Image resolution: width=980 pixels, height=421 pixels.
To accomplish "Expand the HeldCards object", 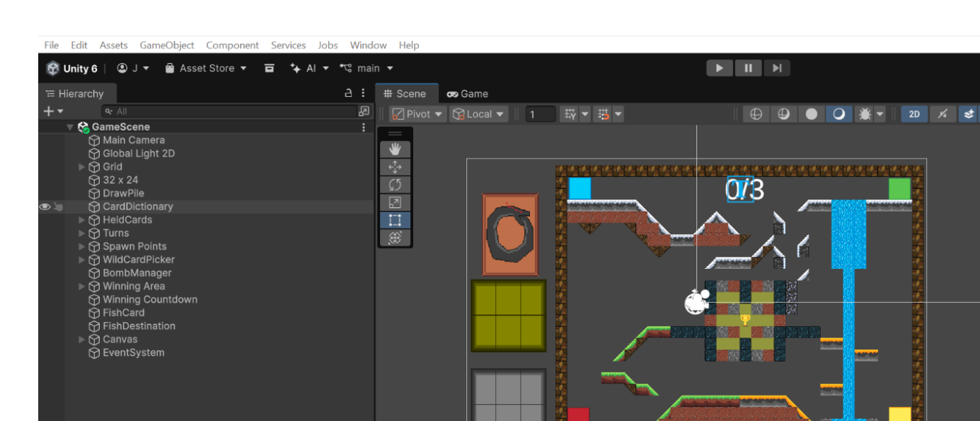I will pos(81,220).
